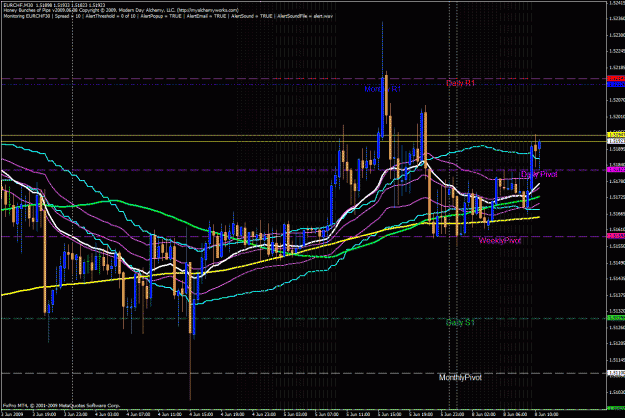
Task: Click the 3 Jun 19:00 time label
Action: pos(44,414)
